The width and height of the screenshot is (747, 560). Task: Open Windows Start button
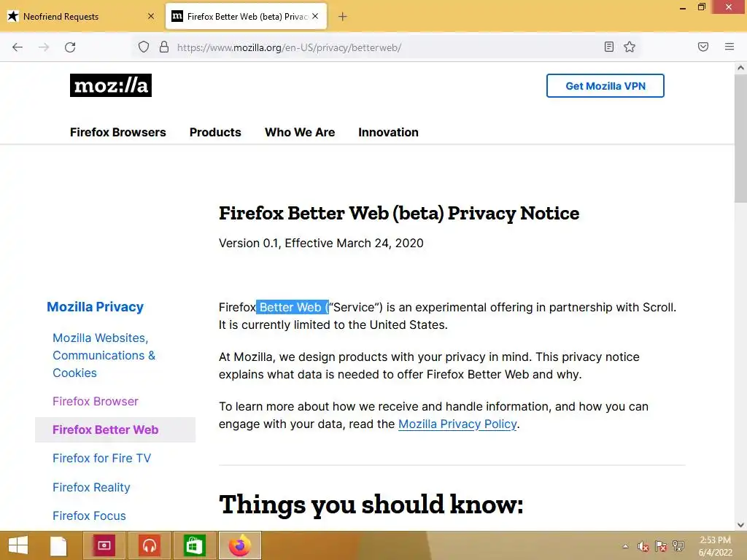click(18, 545)
